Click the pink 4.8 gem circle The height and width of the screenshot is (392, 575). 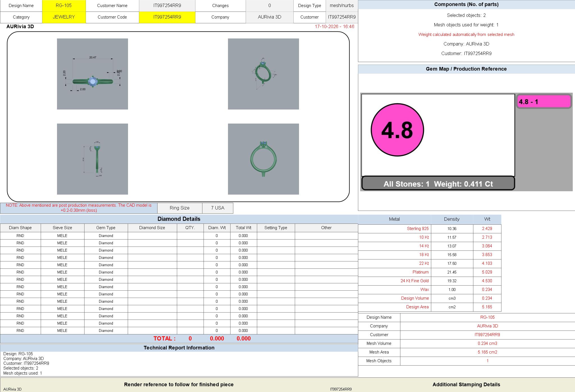coord(397,130)
